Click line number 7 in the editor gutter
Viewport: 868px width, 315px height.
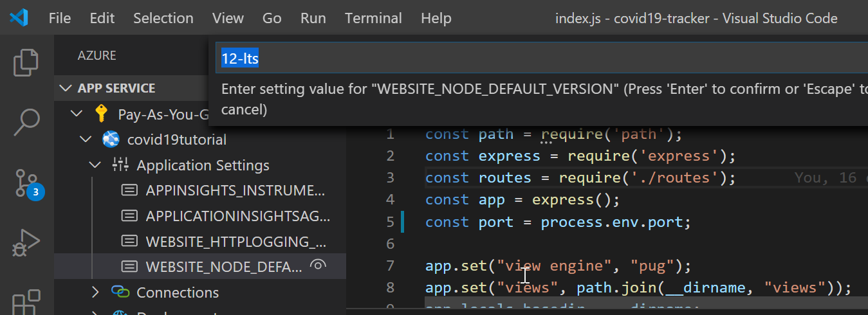(x=390, y=265)
